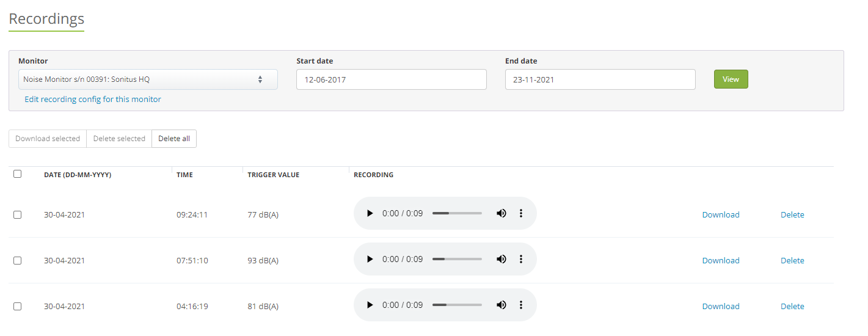
Task: Open the Start date picker field
Action: tap(392, 79)
